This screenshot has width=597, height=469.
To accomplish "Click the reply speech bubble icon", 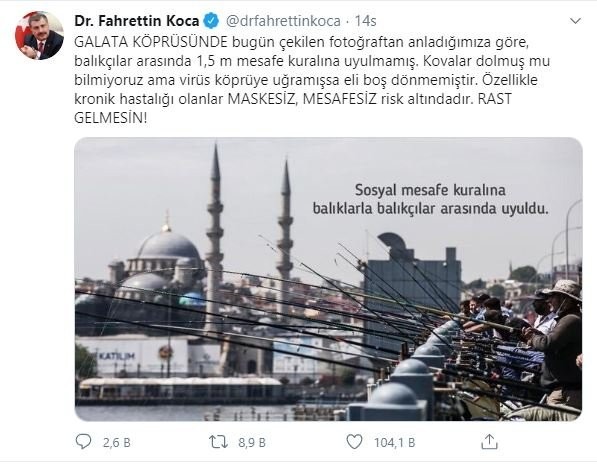I will (83, 442).
